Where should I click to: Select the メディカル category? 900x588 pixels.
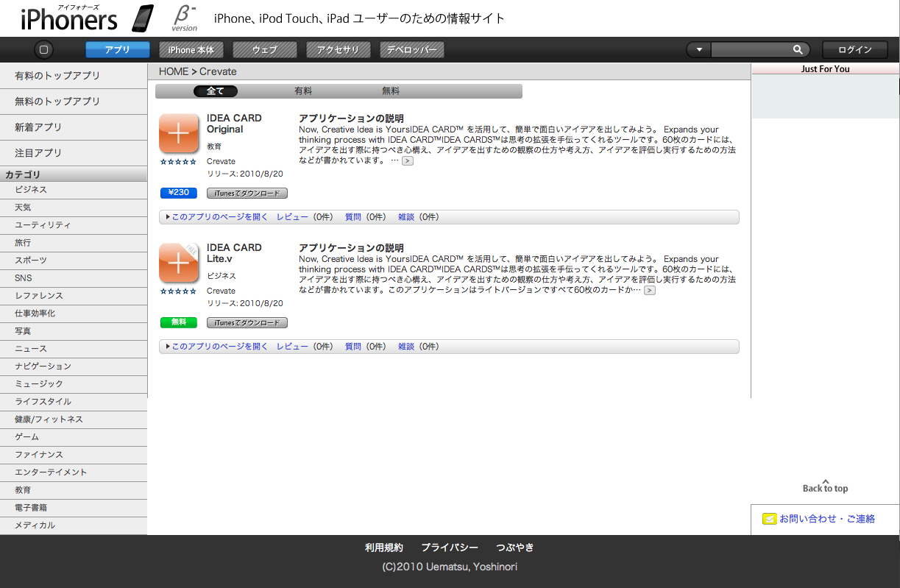coord(74,525)
